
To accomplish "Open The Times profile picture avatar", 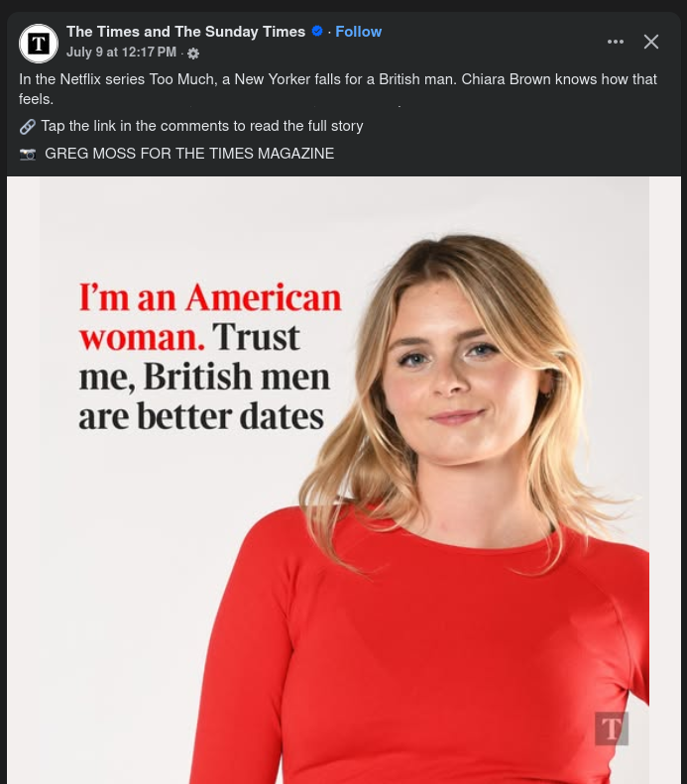I will (39, 44).
